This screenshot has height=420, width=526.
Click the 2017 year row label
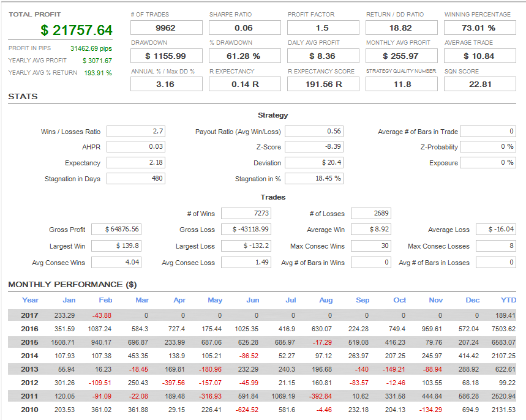pyautogui.click(x=29, y=315)
